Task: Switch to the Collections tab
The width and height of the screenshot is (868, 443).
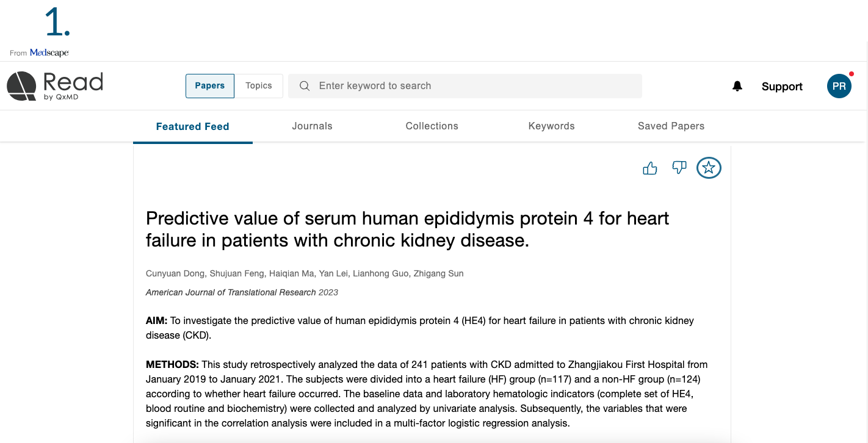Action: click(432, 126)
